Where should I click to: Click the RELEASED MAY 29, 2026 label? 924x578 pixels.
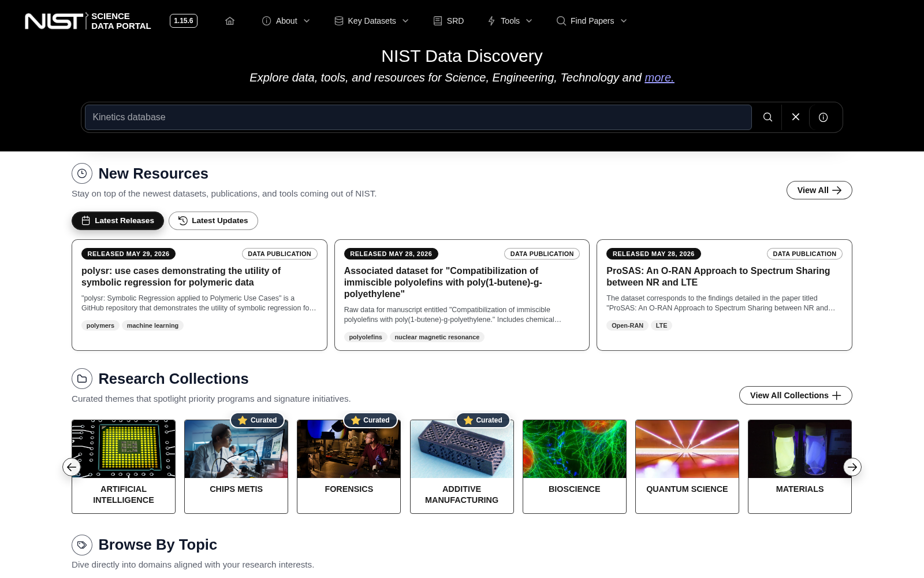(x=128, y=254)
